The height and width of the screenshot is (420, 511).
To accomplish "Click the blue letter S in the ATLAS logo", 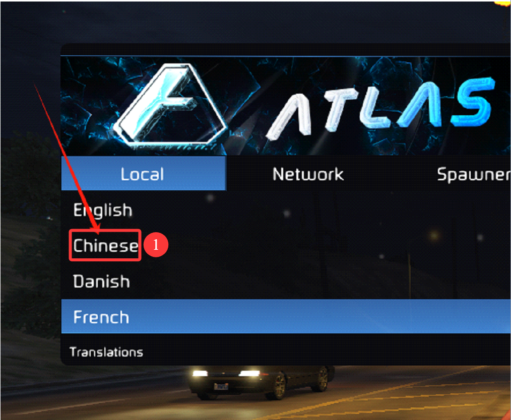I will tap(473, 102).
